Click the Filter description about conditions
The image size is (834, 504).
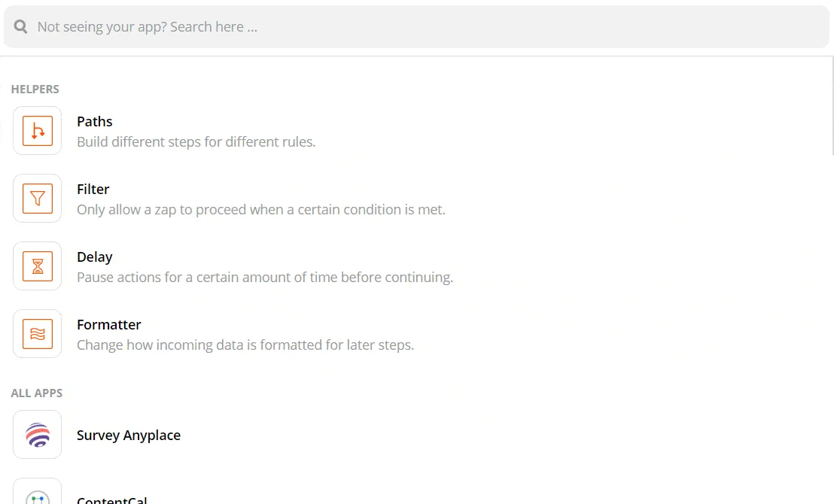tap(261, 209)
